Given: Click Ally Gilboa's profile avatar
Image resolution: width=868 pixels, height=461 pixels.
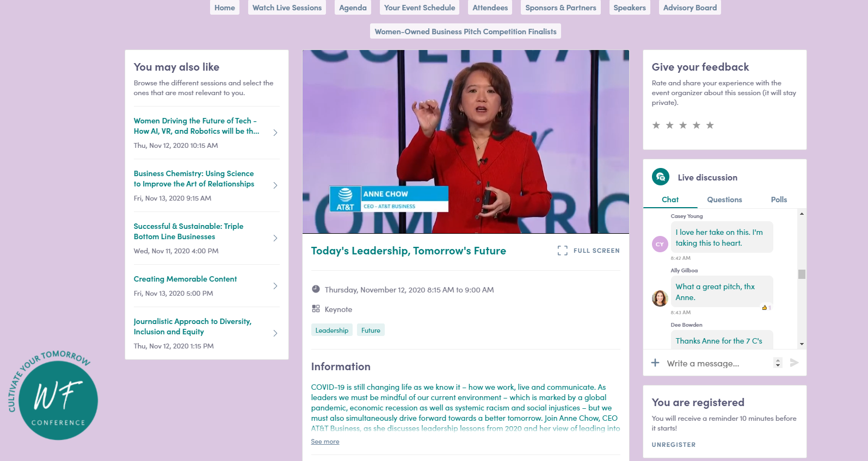Looking at the screenshot, I should (660, 298).
